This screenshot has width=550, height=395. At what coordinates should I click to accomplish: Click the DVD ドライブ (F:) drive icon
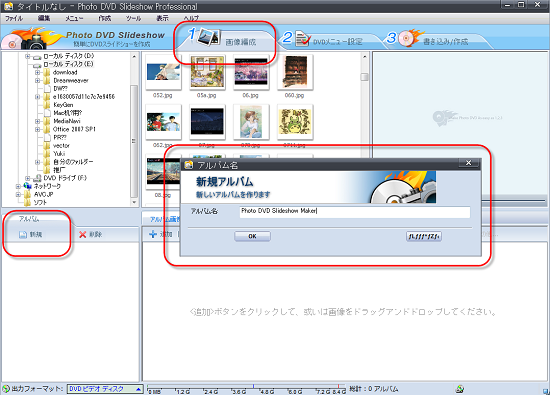pyautogui.click(x=37, y=178)
